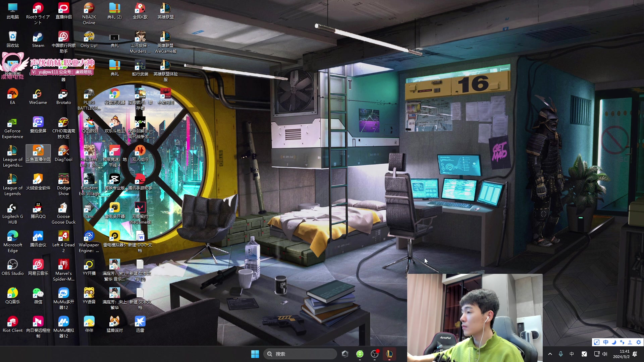Open the Windows Start menu
644x362 pixels.
point(255,354)
